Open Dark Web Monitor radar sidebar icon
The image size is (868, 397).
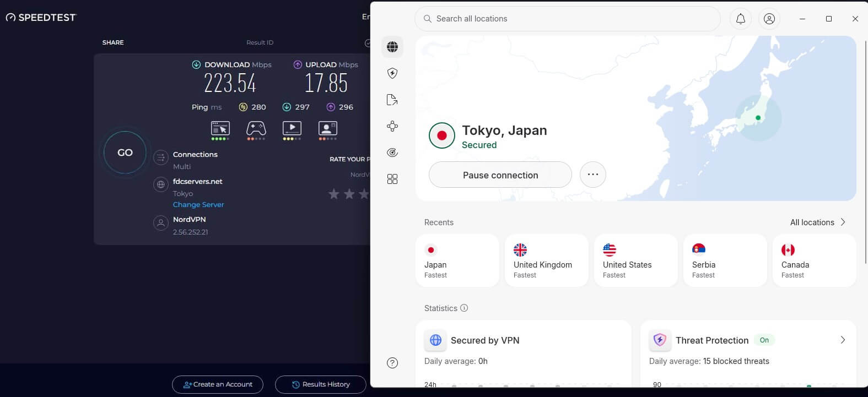point(392,153)
